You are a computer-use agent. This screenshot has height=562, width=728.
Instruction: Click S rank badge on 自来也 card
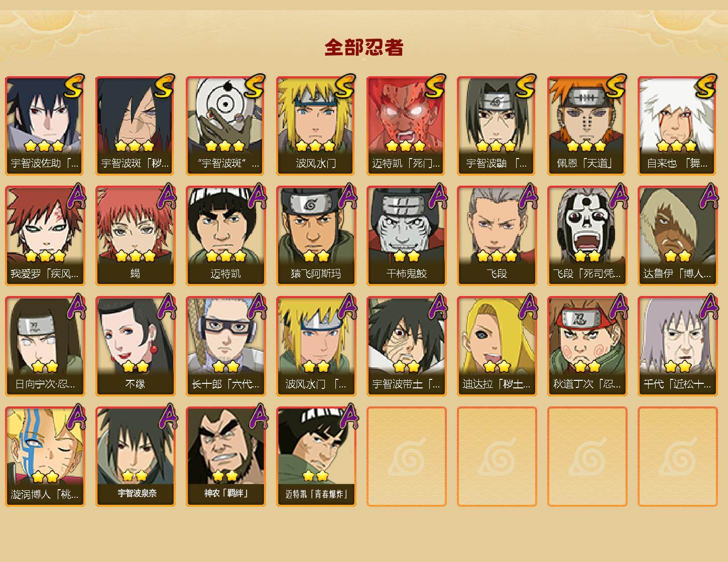click(x=706, y=86)
